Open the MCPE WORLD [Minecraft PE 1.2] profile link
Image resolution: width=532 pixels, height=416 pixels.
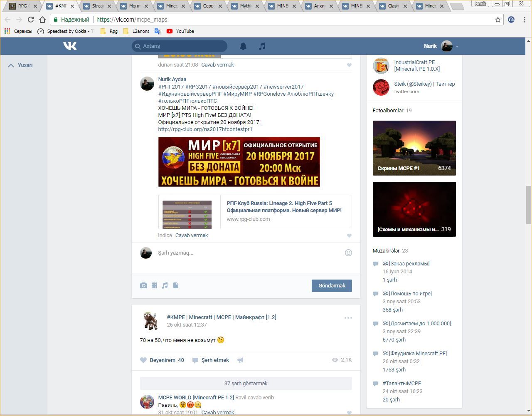(x=196, y=398)
